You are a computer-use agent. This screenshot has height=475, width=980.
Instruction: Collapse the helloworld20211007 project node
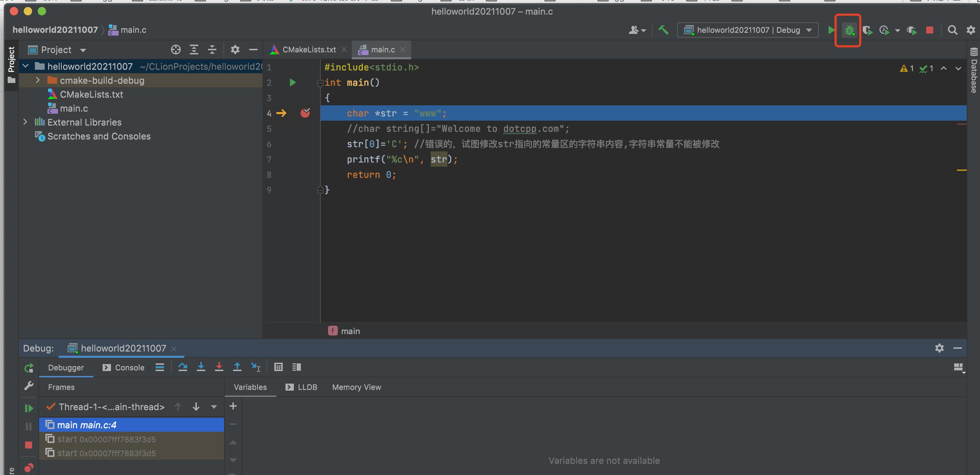[25, 66]
